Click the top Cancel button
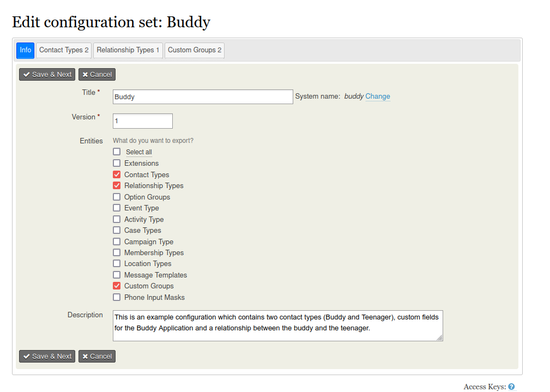Viewport: 550px width, 392px height. [97, 74]
